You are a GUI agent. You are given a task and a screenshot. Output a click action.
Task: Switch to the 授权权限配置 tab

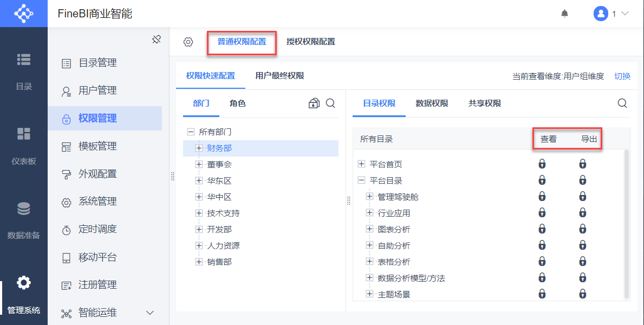click(310, 42)
